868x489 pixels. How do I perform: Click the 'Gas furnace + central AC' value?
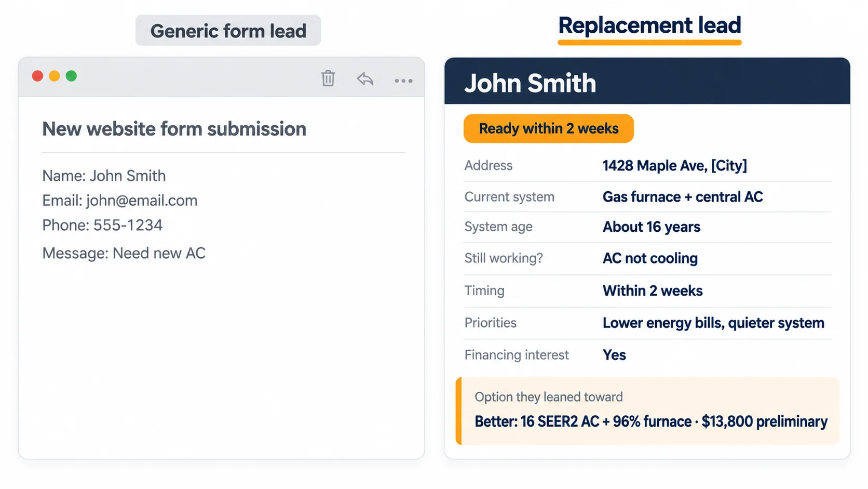coord(683,197)
